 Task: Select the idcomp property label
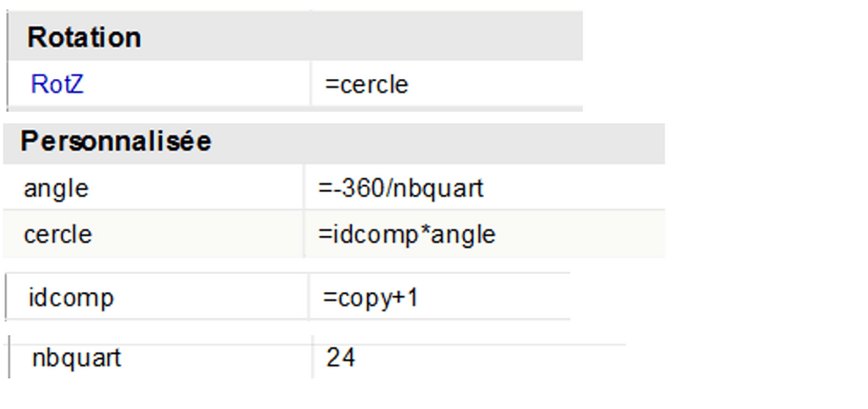click(70, 298)
